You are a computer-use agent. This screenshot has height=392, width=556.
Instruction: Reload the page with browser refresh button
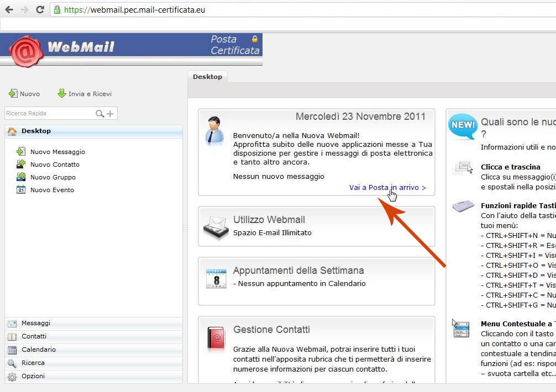coord(40,10)
